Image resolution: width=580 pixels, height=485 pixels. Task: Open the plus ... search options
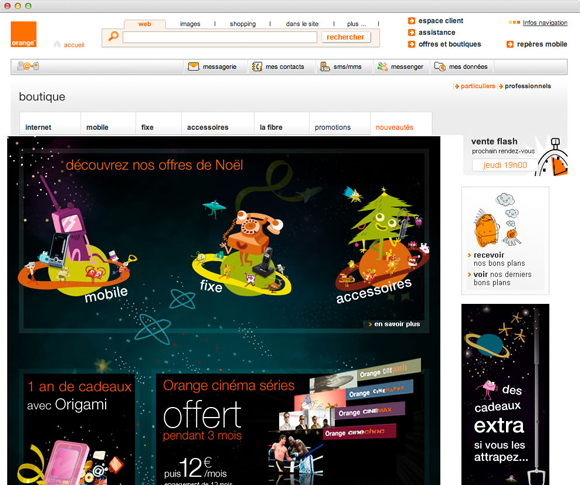click(x=356, y=24)
